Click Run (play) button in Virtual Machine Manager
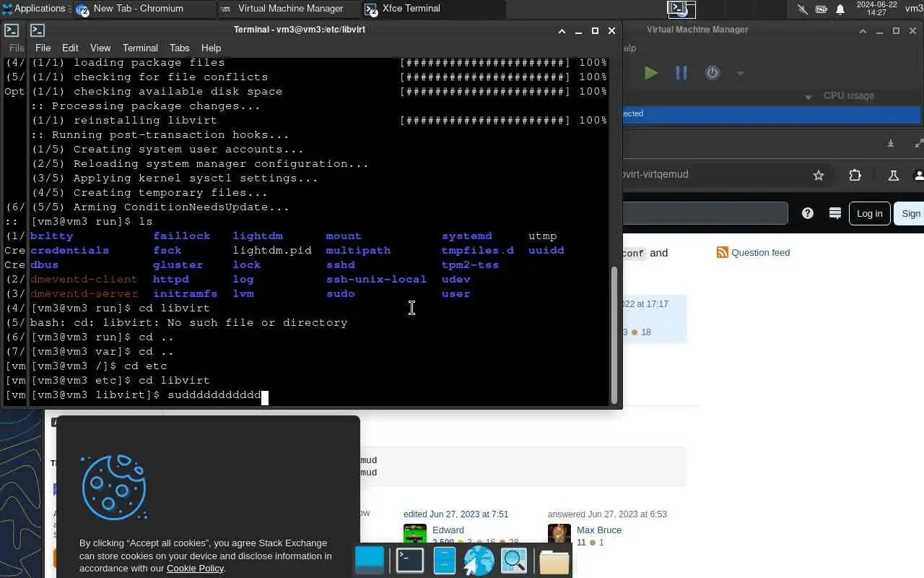The height and width of the screenshot is (578, 924). coord(650,73)
